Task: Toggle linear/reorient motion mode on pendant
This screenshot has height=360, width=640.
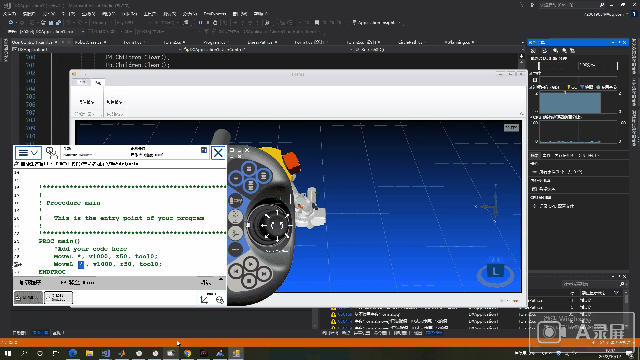Action: click(x=235, y=216)
